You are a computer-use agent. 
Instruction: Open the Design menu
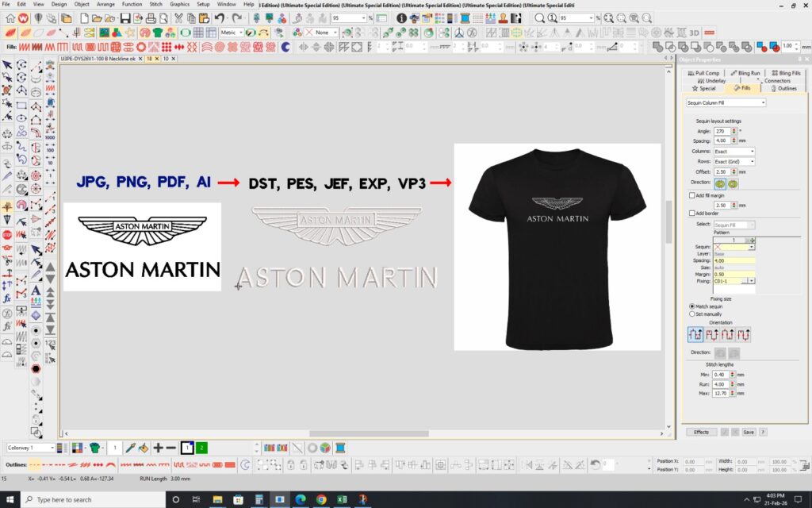[x=59, y=4]
